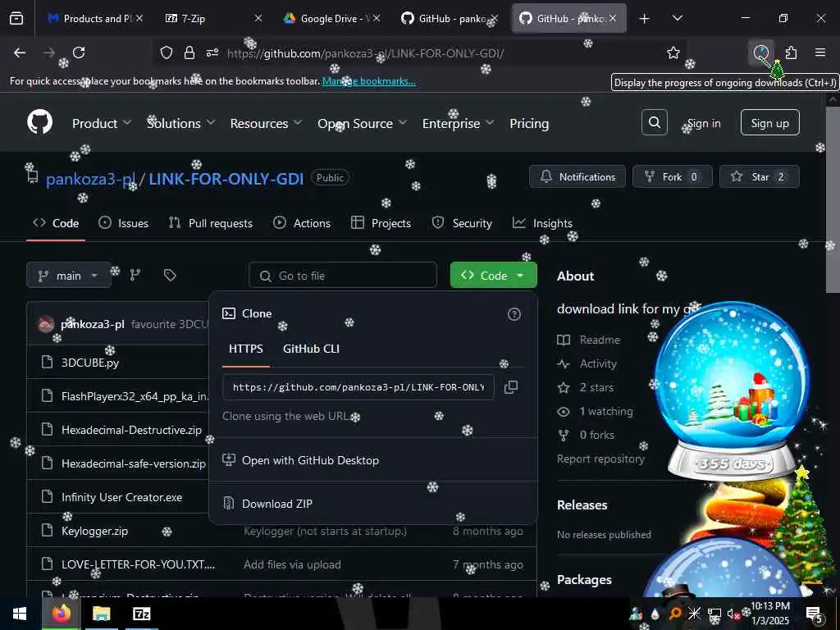Image resolution: width=840 pixels, height=630 pixels.
Task: Open the Insights tab
Action: pos(543,223)
